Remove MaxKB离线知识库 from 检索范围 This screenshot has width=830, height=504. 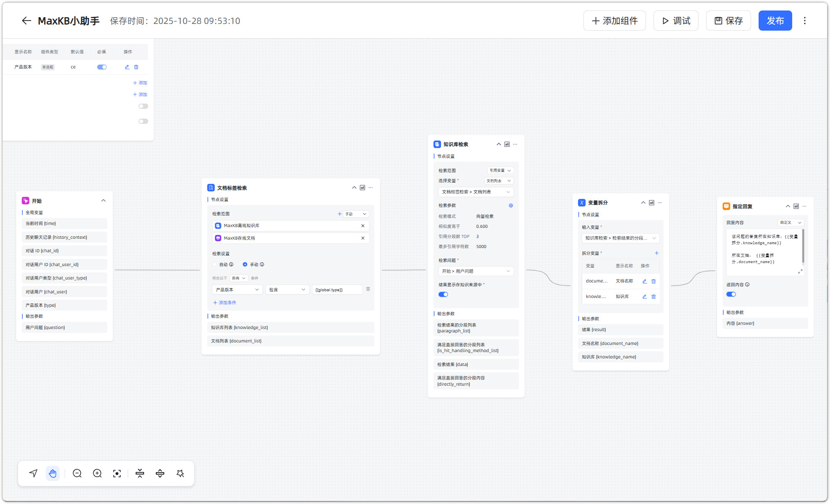363,226
